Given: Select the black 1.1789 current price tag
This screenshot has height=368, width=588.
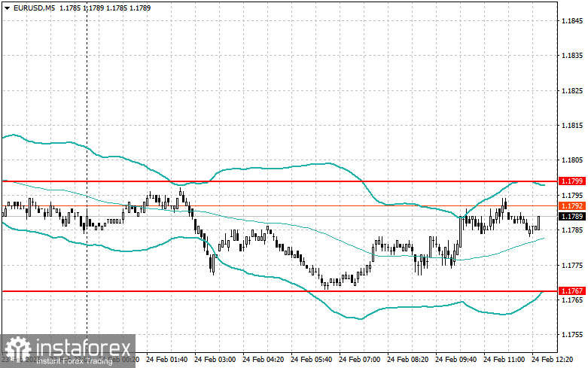Looking at the screenshot, I should click(572, 216).
